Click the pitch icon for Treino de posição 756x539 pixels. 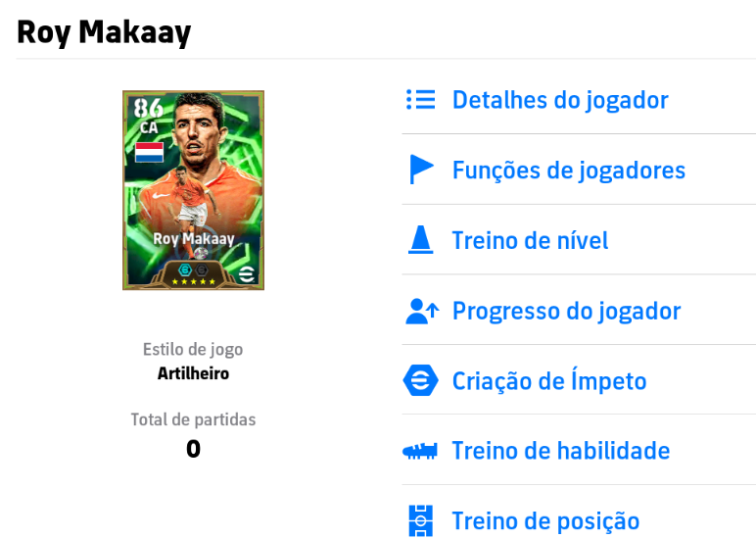pyautogui.click(x=420, y=520)
